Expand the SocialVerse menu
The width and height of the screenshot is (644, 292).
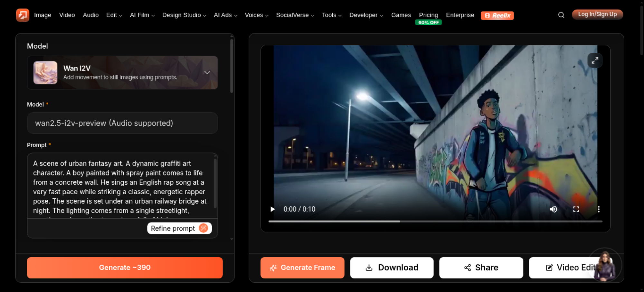(295, 15)
